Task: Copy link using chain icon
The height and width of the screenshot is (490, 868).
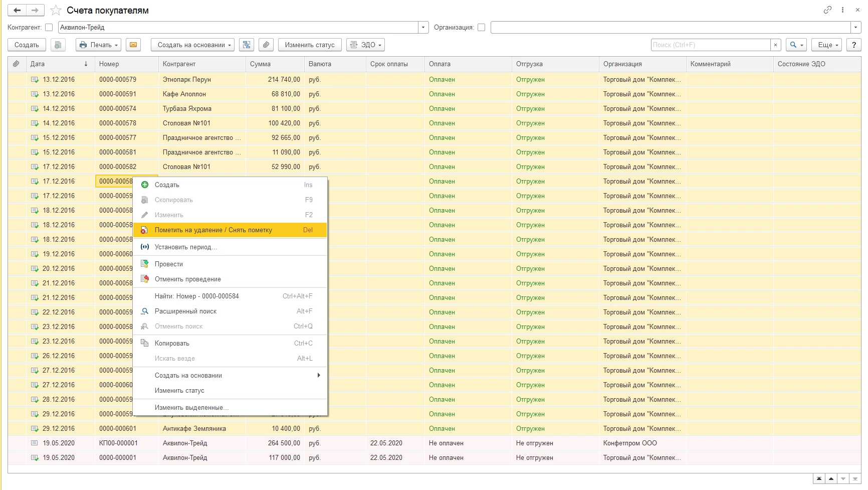Action: click(827, 10)
